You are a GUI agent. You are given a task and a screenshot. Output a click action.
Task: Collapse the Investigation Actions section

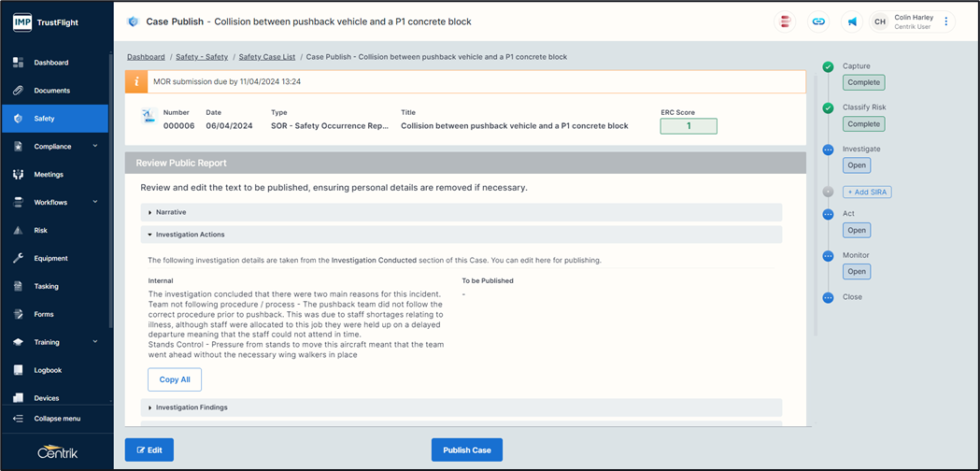click(x=190, y=235)
